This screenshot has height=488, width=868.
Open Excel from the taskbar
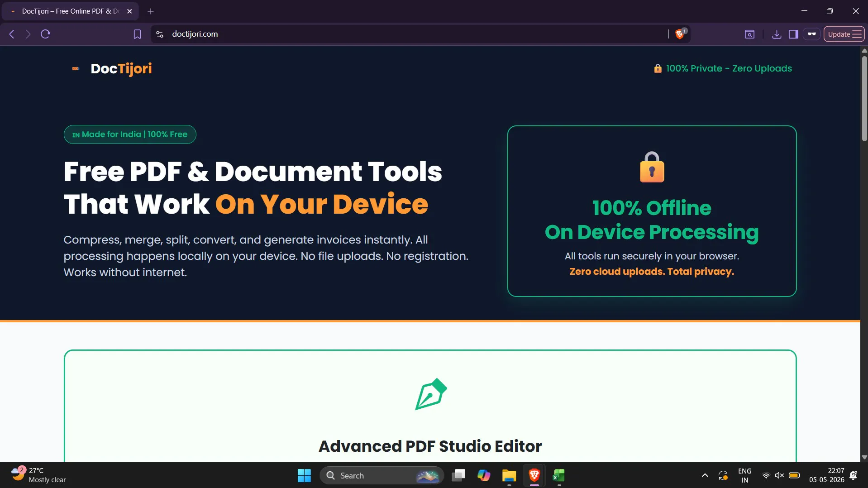coord(559,475)
